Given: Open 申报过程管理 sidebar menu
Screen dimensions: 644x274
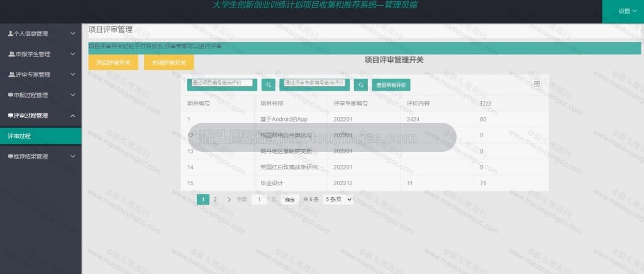Looking at the screenshot, I should [x=41, y=95].
